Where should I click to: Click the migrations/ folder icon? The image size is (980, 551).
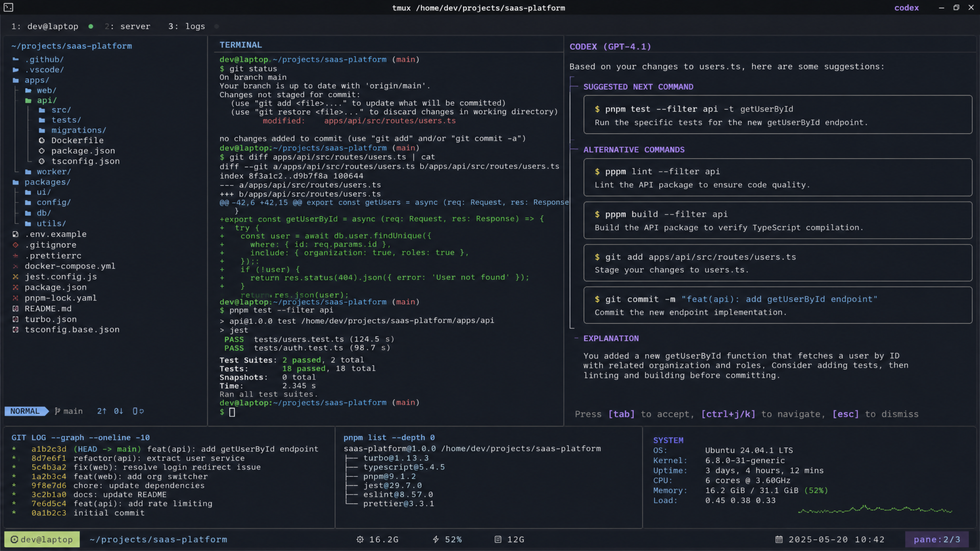(42, 130)
